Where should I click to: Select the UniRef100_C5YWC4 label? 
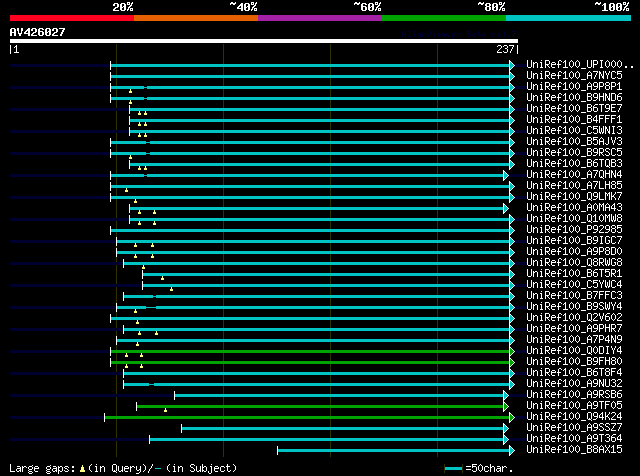click(574, 285)
